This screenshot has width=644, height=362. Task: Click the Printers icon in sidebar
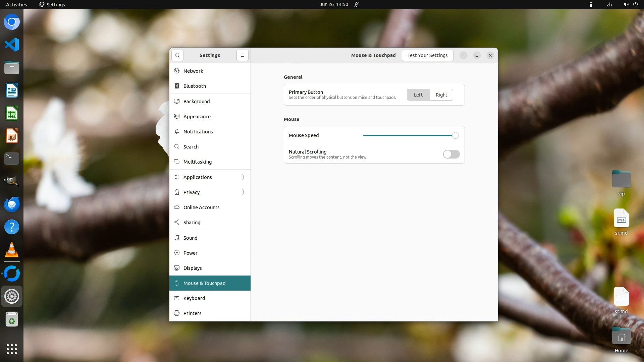(177, 313)
